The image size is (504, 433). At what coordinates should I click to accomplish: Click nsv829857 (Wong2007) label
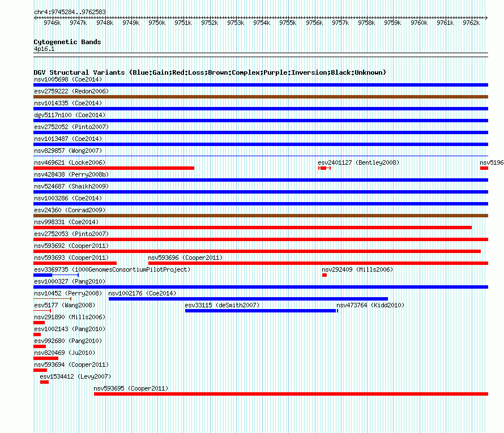68,151
